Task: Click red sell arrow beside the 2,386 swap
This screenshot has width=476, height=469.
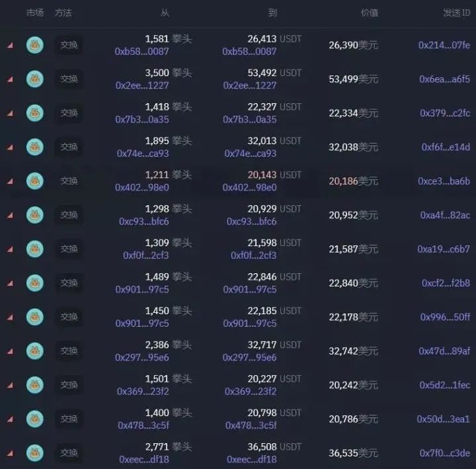Action: (10, 351)
